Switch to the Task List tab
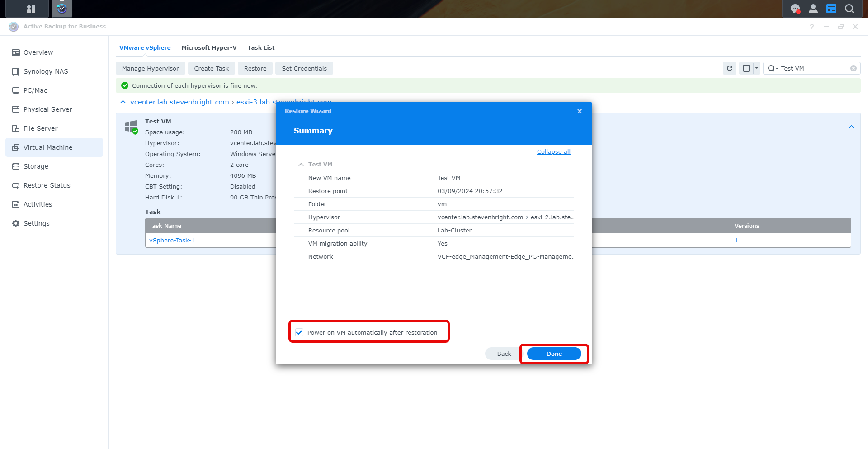 click(x=260, y=47)
